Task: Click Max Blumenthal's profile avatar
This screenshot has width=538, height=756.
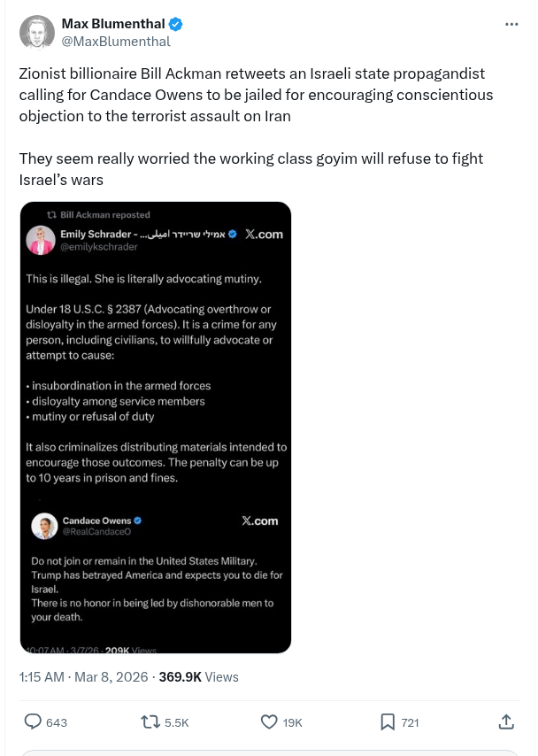Action: [x=37, y=33]
